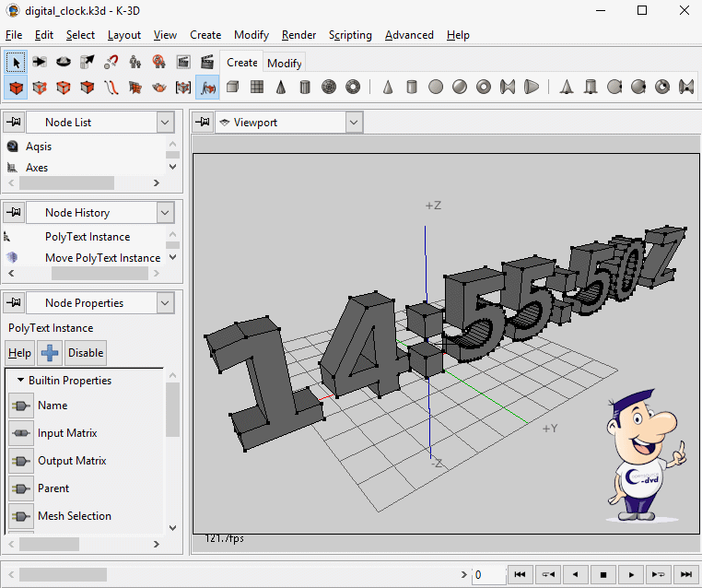Click the polygonal cube primitive icon
Viewport: 702px width, 588px height.
pos(233,88)
